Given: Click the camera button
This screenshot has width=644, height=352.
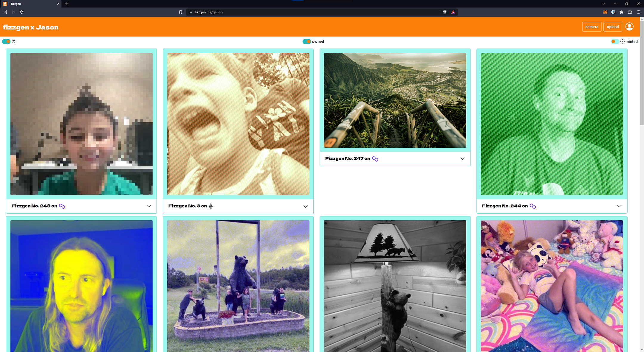Looking at the screenshot, I should click(x=592, y=27).
